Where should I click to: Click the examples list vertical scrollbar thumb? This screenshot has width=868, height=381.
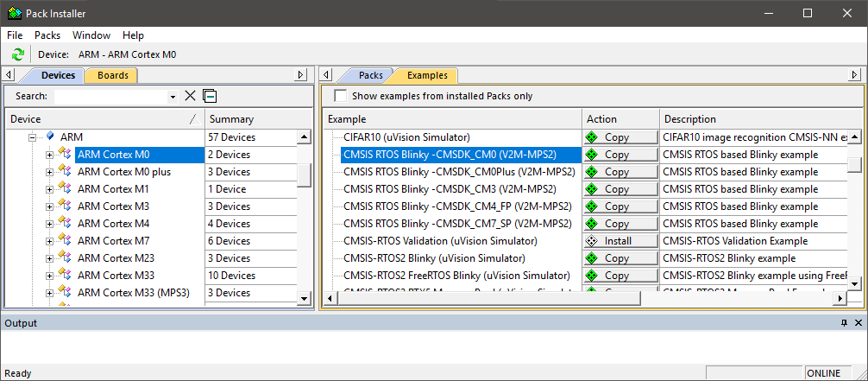[x=854, y=165]
